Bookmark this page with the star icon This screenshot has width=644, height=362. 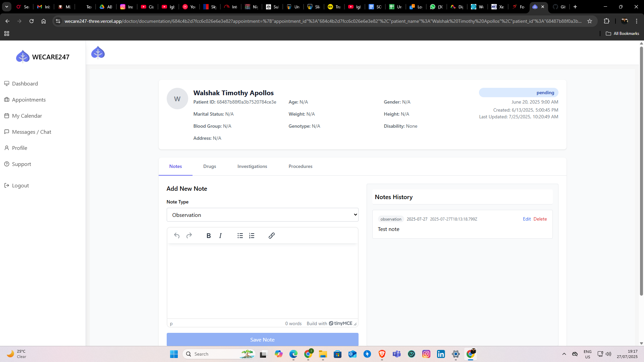point(590,21)
